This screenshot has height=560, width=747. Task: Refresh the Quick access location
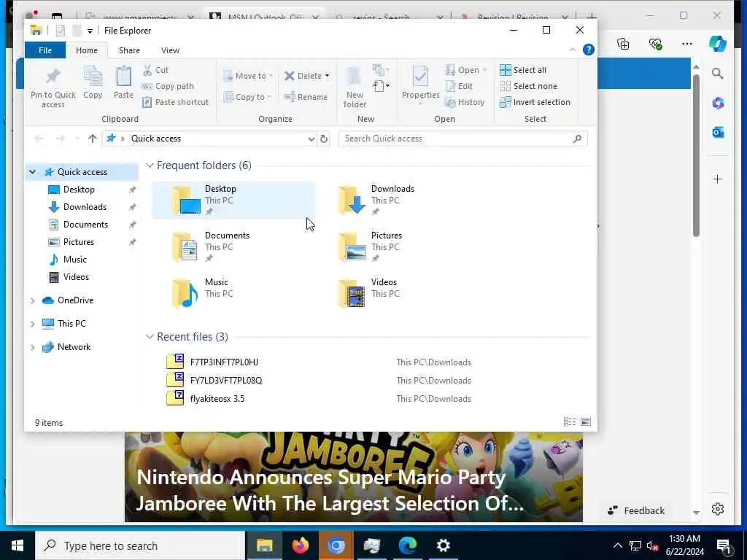[x=324, y=139]
